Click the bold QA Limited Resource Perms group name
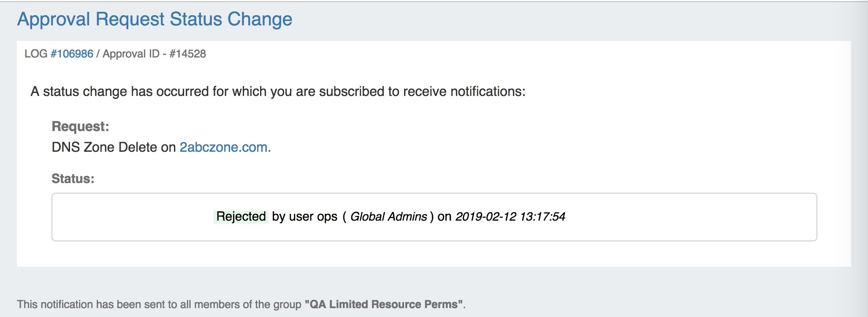This screenshot has height=317, width=868. (384, 304)
